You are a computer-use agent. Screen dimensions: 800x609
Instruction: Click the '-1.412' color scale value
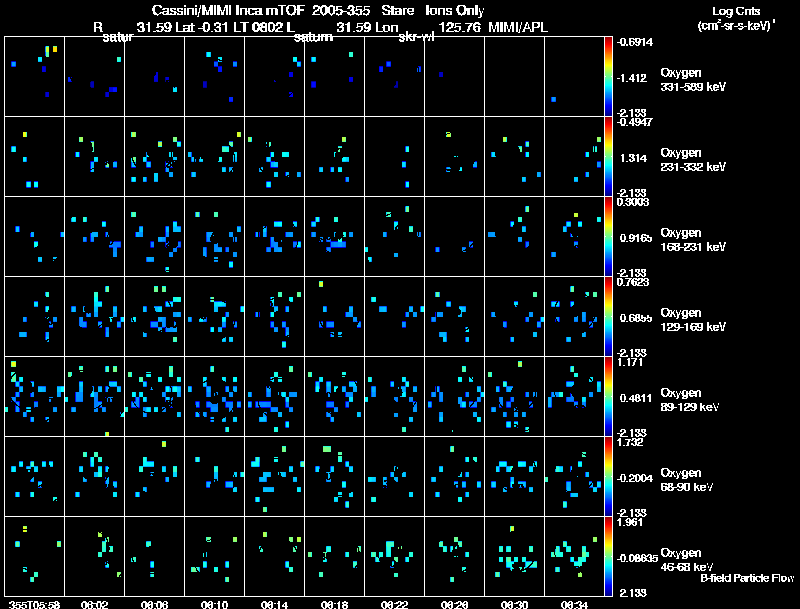coord(632,78)
